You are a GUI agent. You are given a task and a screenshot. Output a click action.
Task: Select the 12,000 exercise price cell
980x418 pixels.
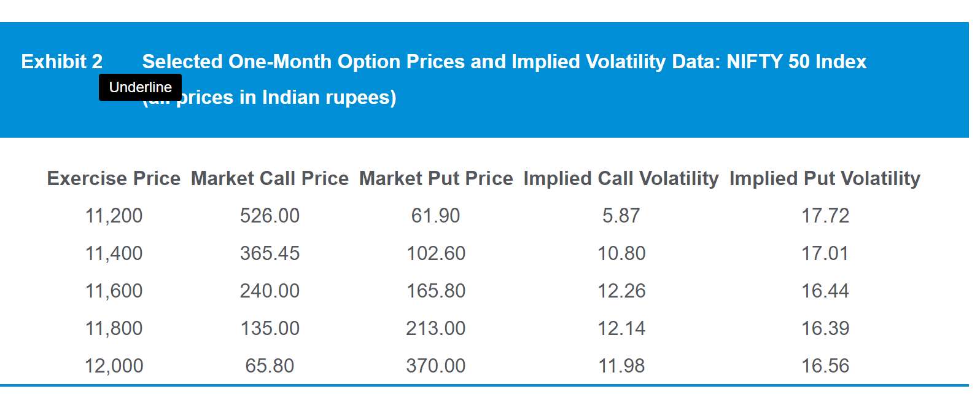tap(114, 366)
